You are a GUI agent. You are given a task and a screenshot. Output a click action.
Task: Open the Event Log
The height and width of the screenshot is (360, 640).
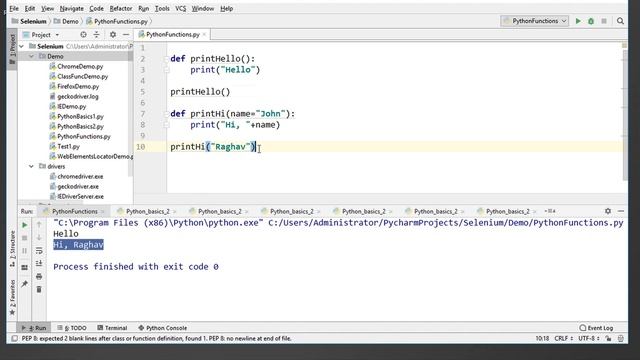point(596,328)
